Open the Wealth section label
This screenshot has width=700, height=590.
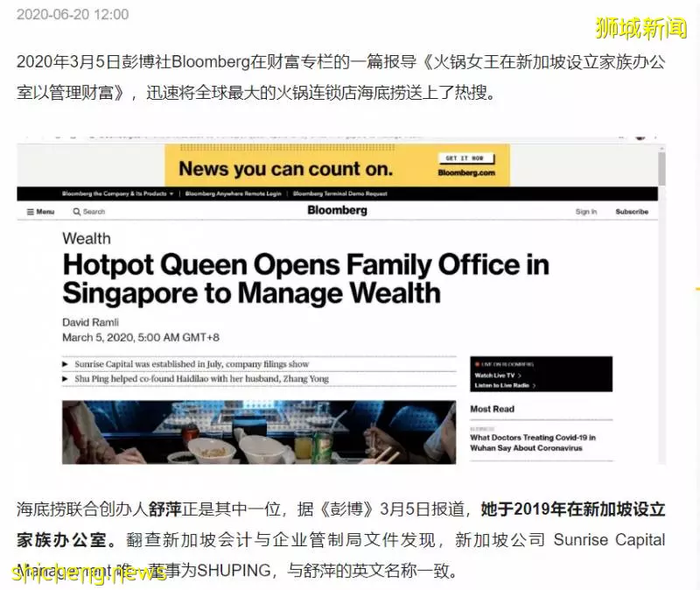pyautogui.click(x=87, y=238)
